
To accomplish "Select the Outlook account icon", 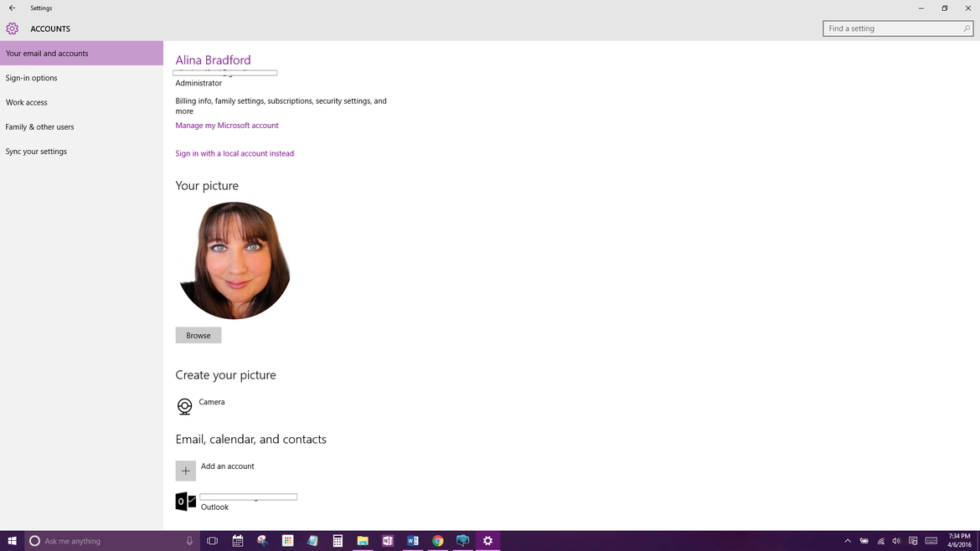I will [185, 501].
